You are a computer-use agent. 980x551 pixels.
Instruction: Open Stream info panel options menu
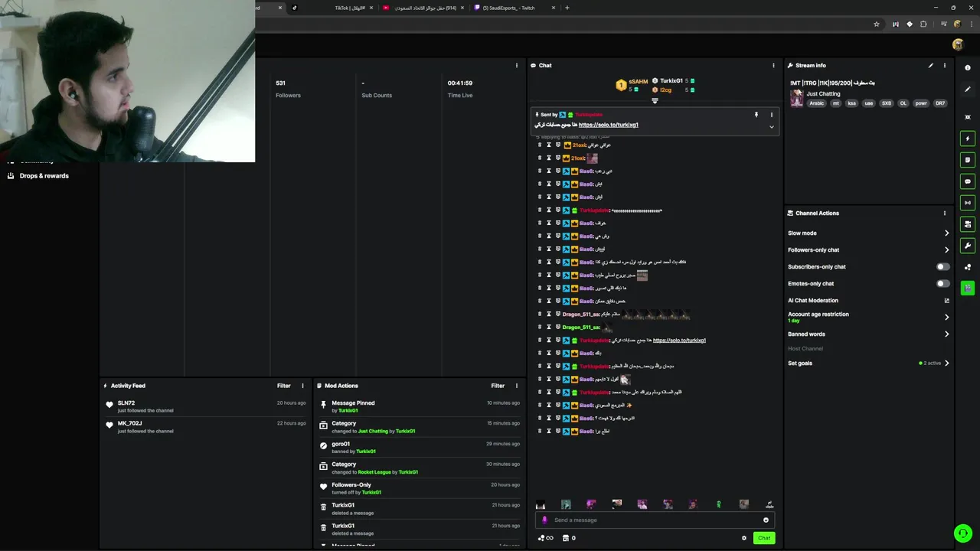pos(945,66)
